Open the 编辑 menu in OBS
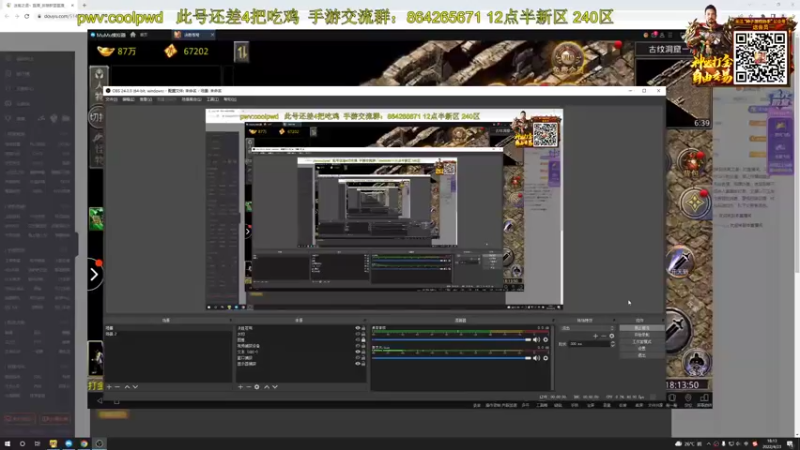Screen dimensions: 800x450 point(128,99)
